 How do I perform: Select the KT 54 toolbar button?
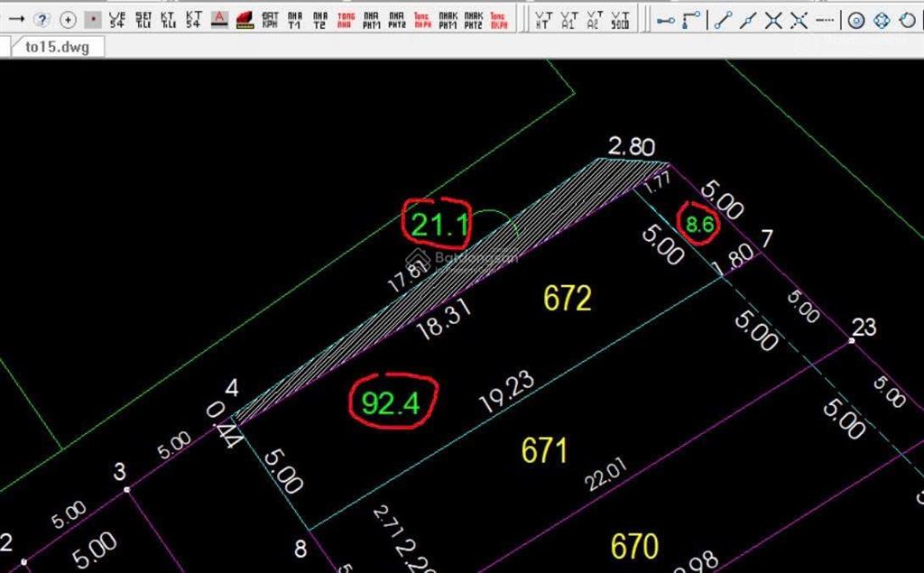tap(193, 20)
